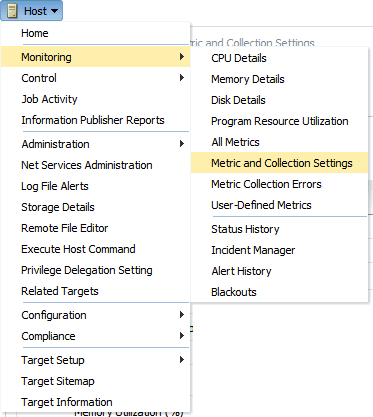Viewport: 373px width, 417px height.
Task: Open Information Publisher Reports
Action: click(x=93, y=120)
